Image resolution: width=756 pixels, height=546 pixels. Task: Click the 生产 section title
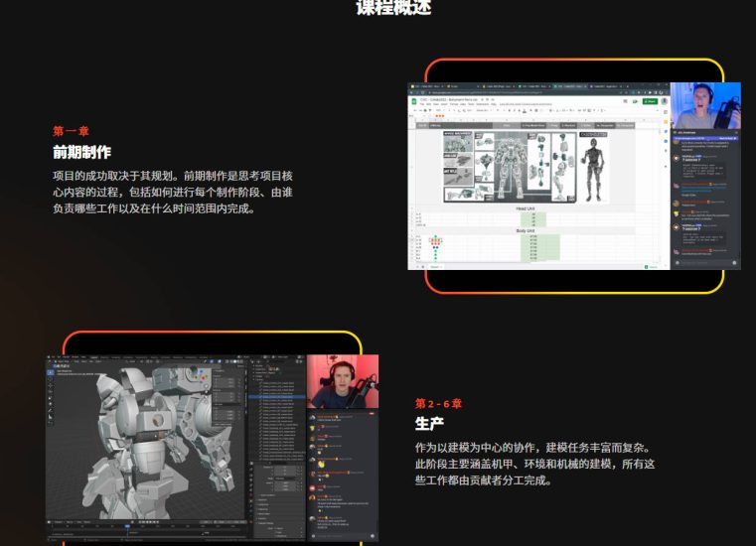(x=429, y=424)
